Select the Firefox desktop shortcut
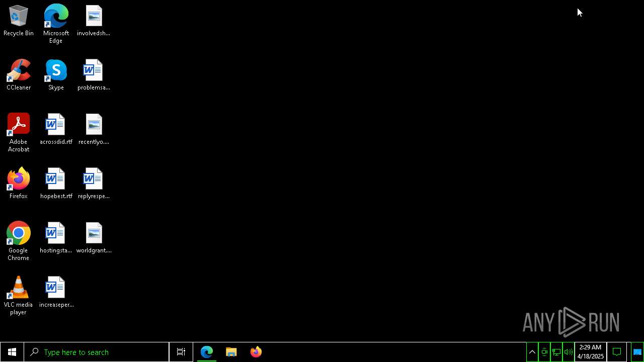The width and height of the screenshot is (644, 362). click(x=19, y=184)
